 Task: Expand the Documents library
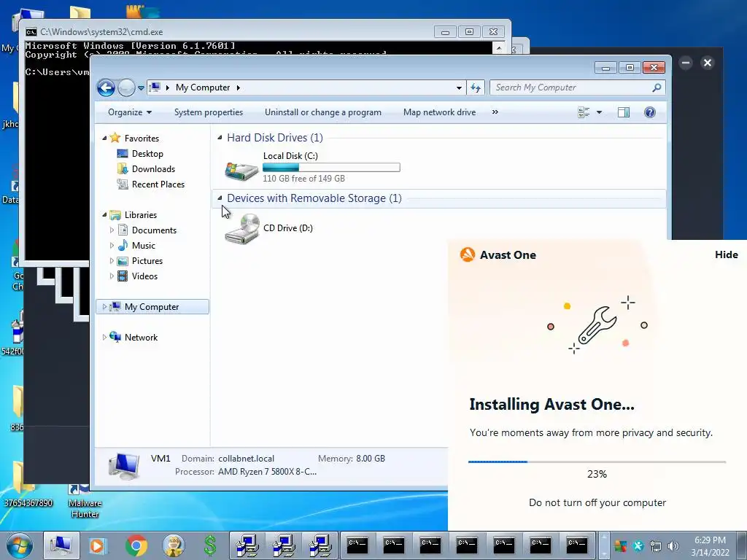[x=112, y=230]
